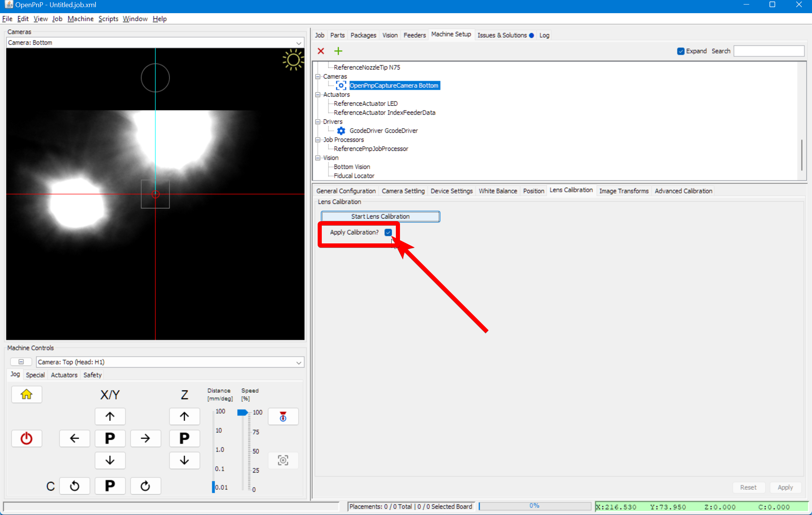Open the Scripts menu

[108, 18]
